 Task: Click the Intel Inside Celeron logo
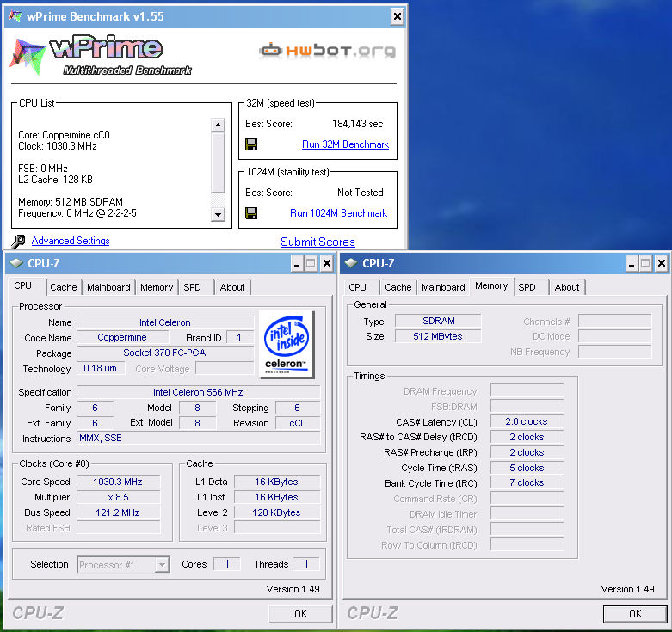(x=287, y=344)
